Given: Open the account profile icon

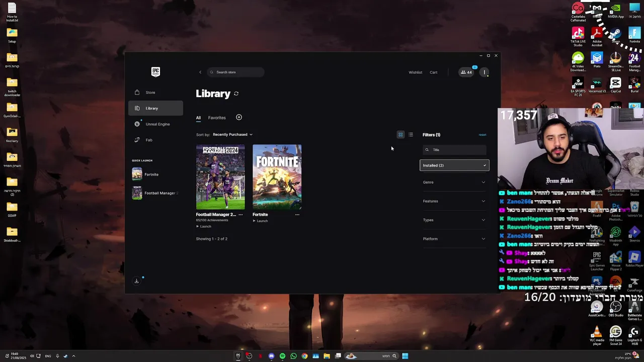Looking at the screenshot, I should (485, 72).
